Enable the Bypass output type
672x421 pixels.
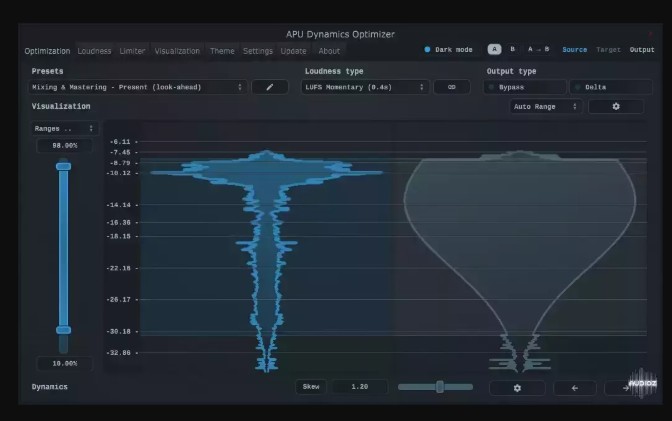coord(524,87)
